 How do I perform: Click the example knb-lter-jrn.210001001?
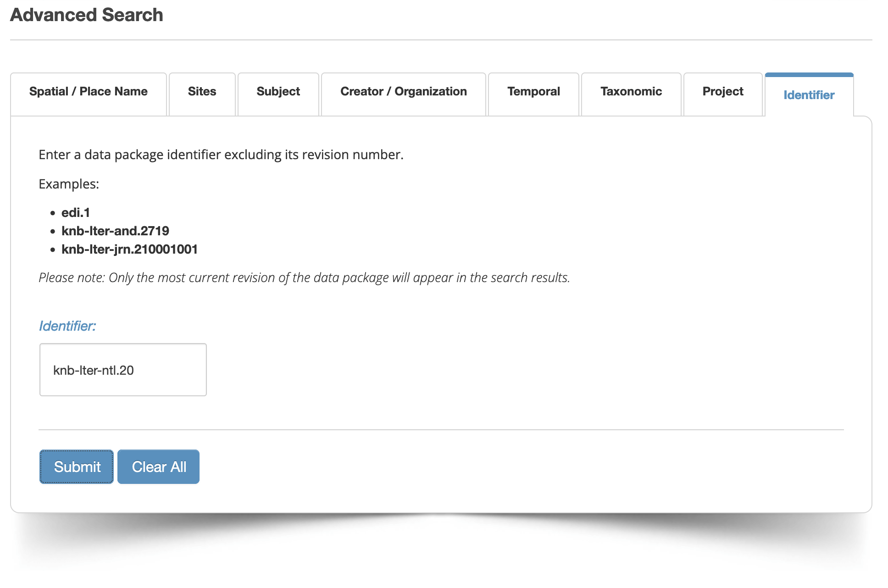[130, 249]
